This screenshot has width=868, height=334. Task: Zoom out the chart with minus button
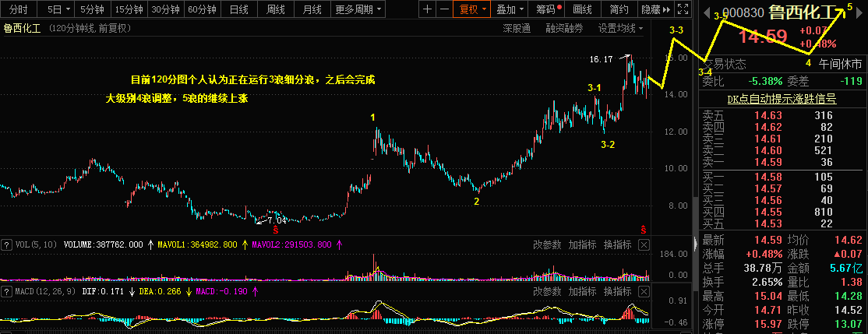pyautogui.click(x=443, y=9)
